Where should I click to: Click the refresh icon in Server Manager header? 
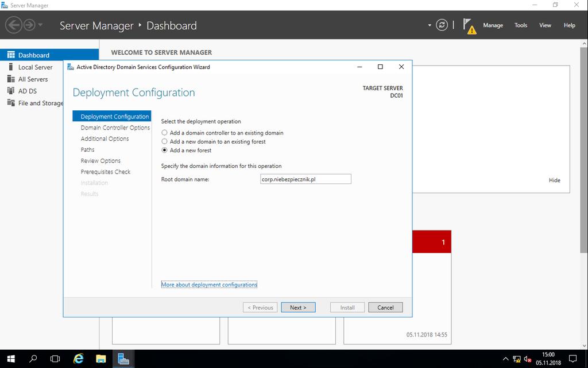click(442, 25)
